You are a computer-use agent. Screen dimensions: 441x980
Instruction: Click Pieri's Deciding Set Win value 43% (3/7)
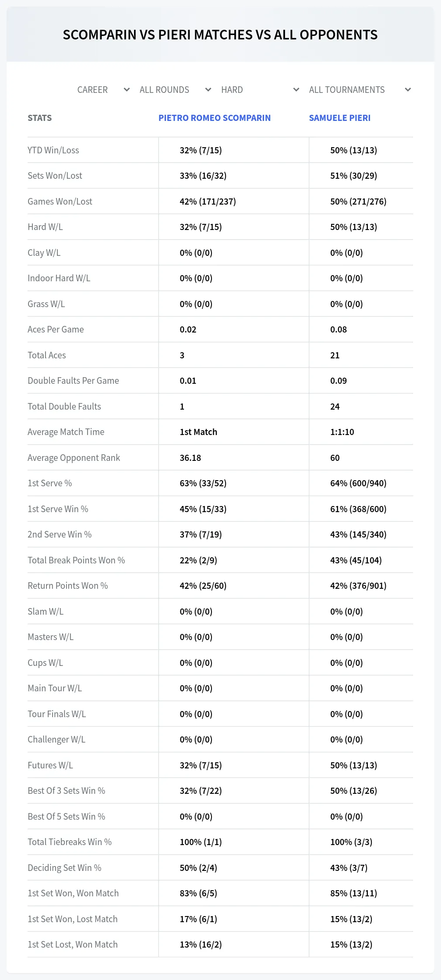pyautogui.click(x=349, y=868)
